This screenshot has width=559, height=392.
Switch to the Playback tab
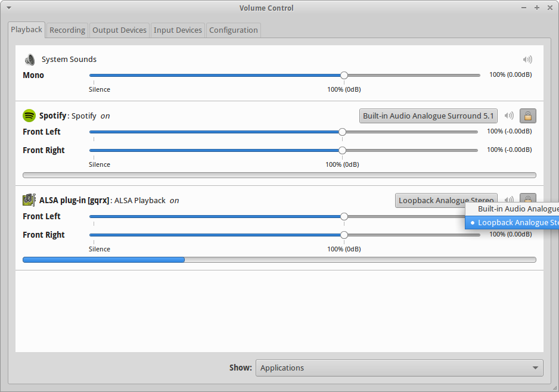[26, 30]
